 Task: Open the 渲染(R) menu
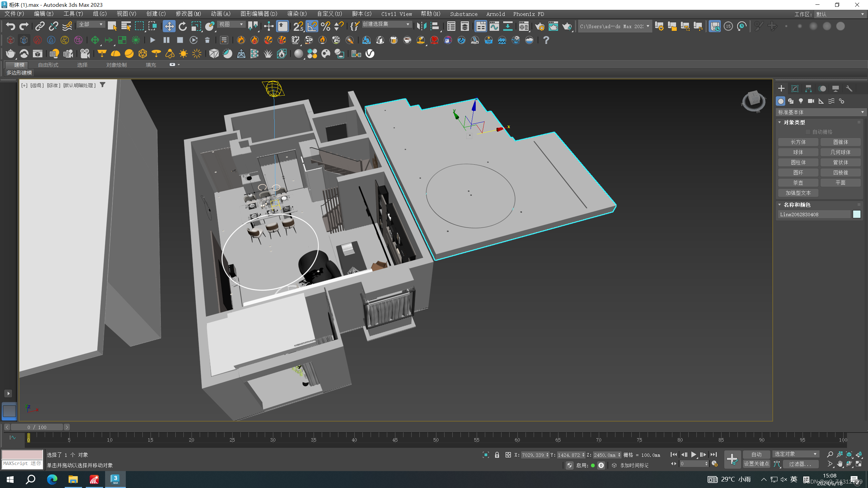(x=297, y=14)
